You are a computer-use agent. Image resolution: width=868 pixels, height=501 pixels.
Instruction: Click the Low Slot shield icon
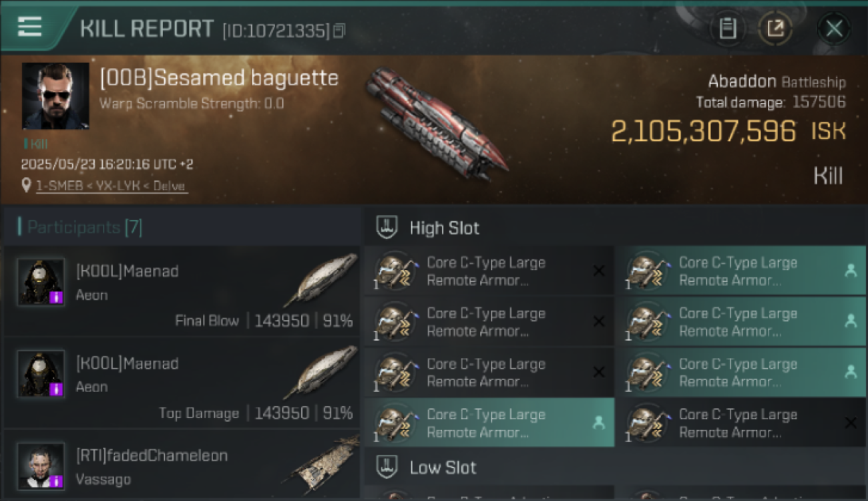tap(387, 467)
